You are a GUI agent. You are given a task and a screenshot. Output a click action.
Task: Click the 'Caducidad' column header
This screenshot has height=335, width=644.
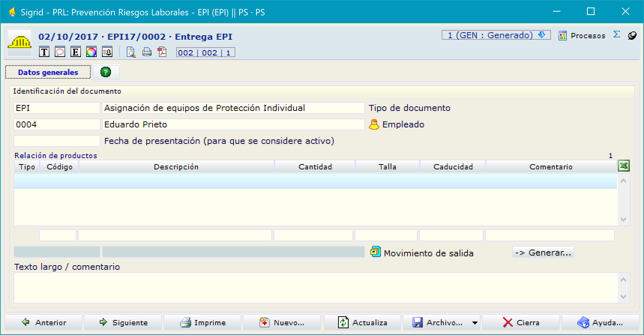pyautogui.click(x=453, y=167)
